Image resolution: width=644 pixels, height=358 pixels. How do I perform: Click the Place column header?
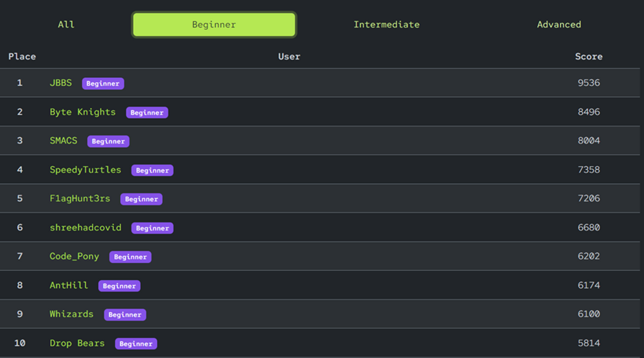pos(22,56)
